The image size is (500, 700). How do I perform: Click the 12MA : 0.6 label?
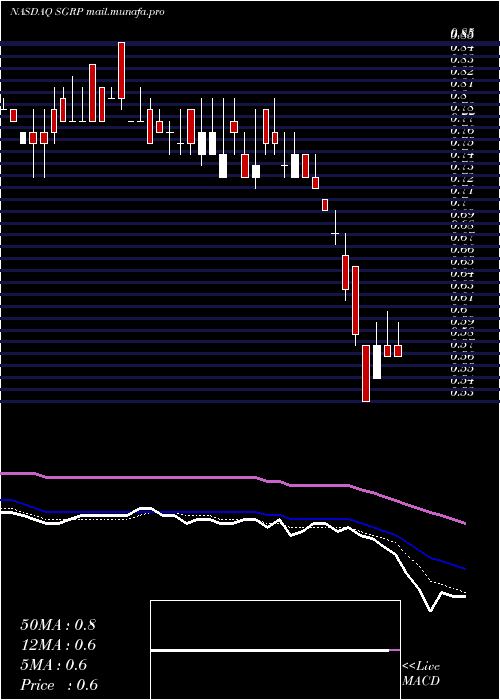click(58, 645)
